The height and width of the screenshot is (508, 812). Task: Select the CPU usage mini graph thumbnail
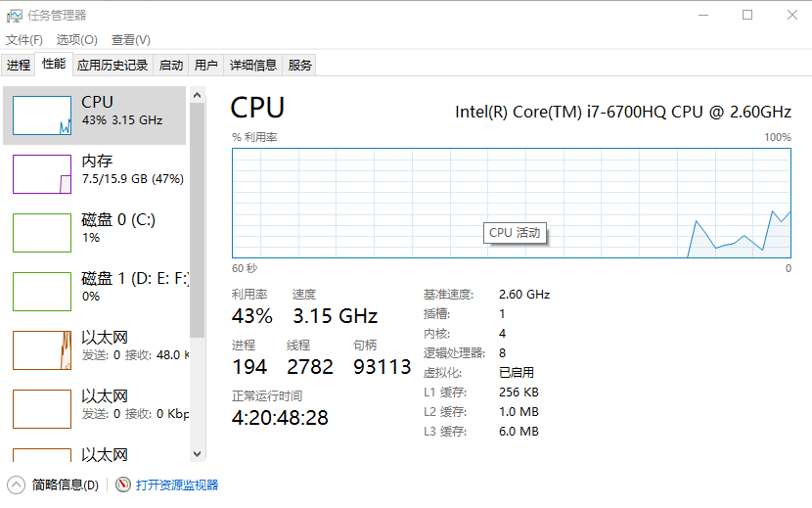[x=42, y=115]
